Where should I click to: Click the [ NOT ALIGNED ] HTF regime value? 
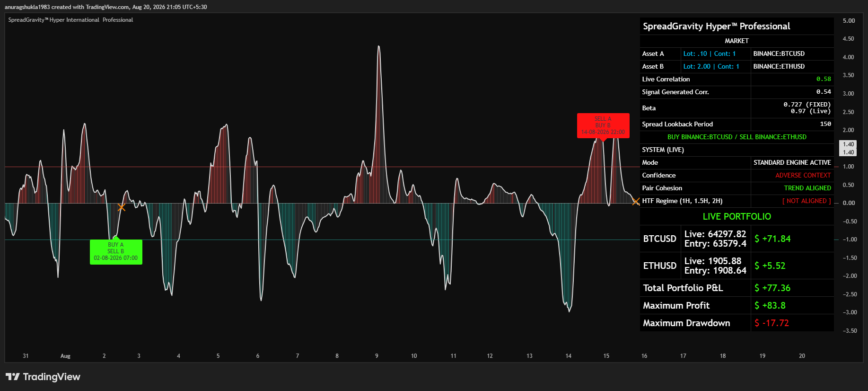coord(807,201)
